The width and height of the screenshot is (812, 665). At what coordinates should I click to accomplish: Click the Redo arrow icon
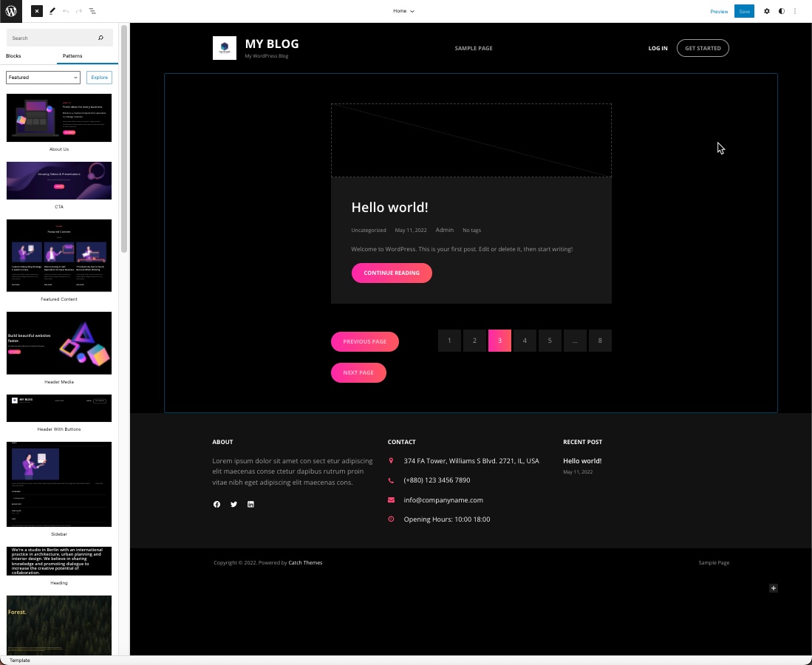coord(79,11)
